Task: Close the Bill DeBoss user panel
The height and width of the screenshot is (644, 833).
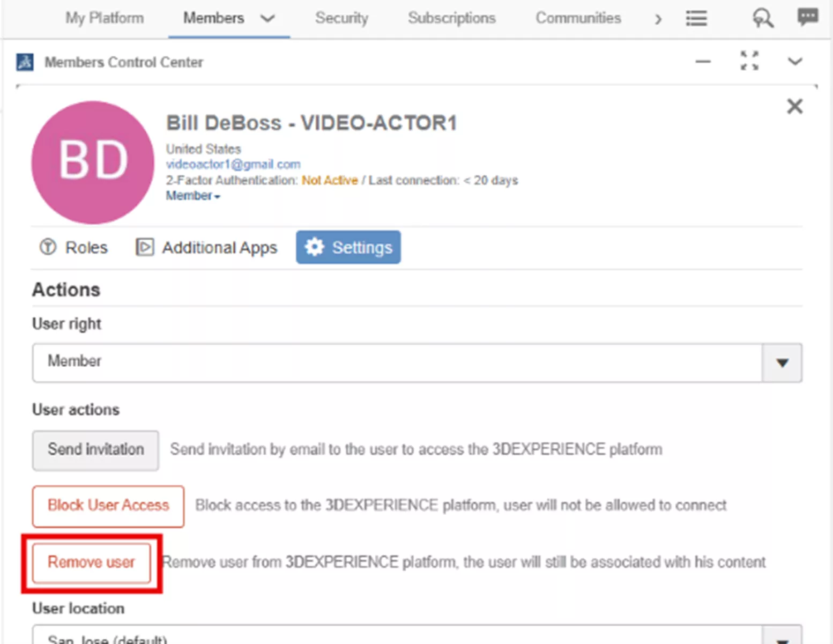Action: pyautogui.click(x=794, y=106)
